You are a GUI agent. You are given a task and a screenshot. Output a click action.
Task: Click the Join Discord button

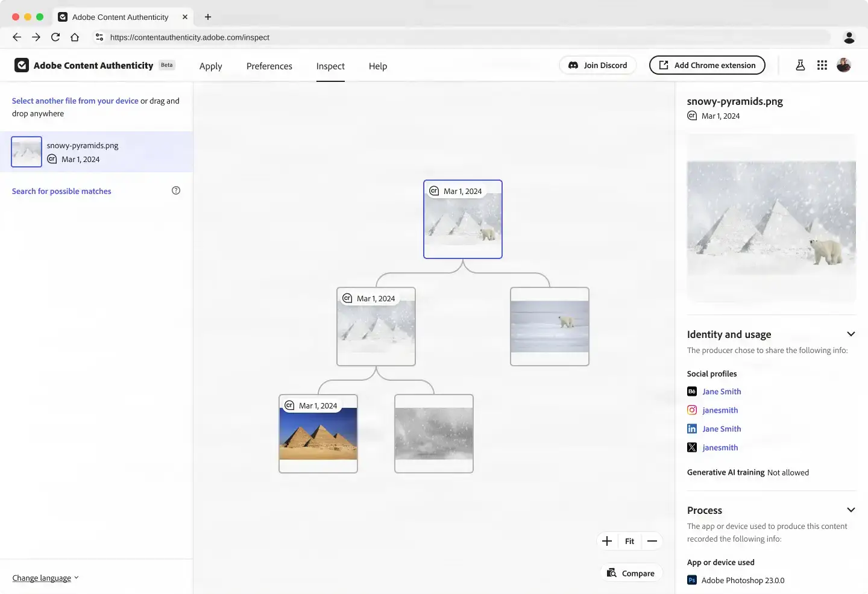(597, 65)
